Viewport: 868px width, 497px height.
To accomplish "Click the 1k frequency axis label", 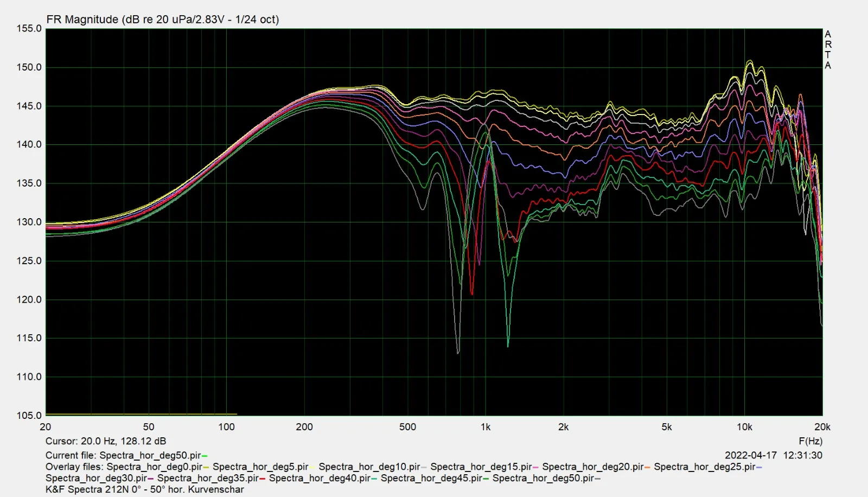I will [x=486, y=427].
